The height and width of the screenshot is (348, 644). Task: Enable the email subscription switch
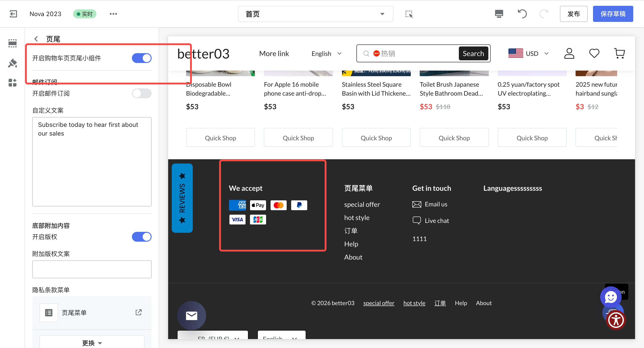(142, 93)
